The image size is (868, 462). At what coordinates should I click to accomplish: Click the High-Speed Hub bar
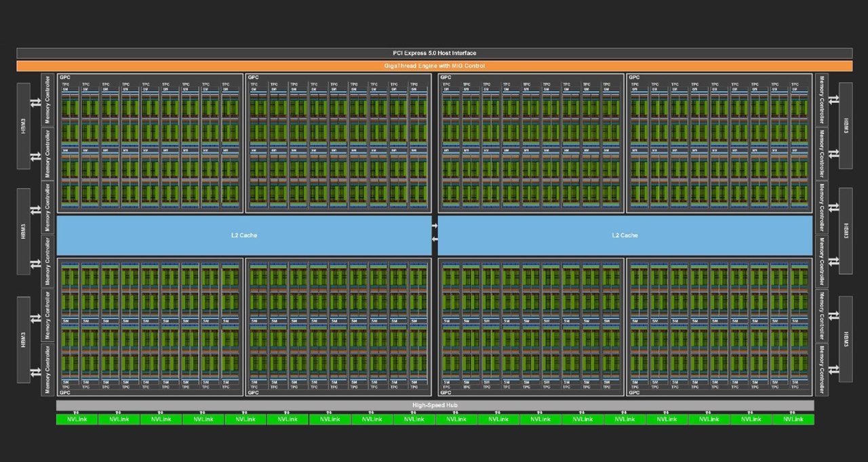point(435,406)
